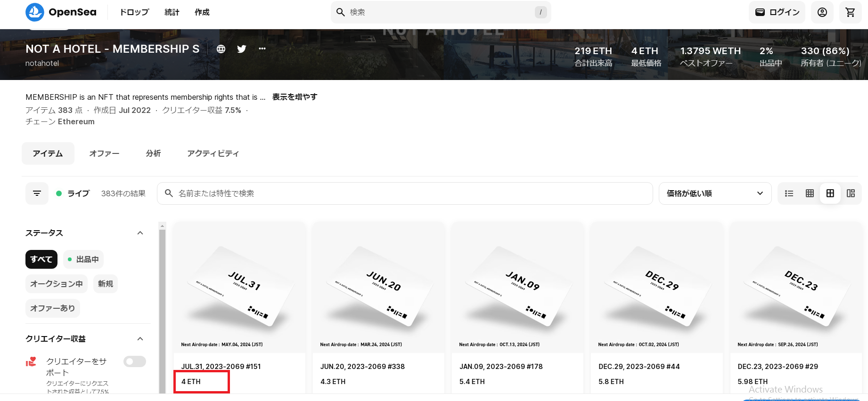Click the 5.8 ETH price
This screenshot has width=868, height=401.
pos(611,382)
